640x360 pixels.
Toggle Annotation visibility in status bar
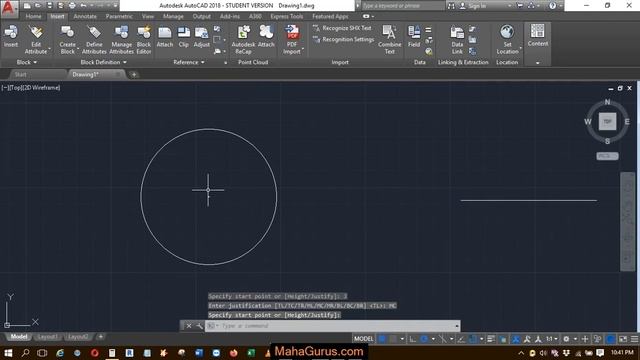tap(516, 339)
